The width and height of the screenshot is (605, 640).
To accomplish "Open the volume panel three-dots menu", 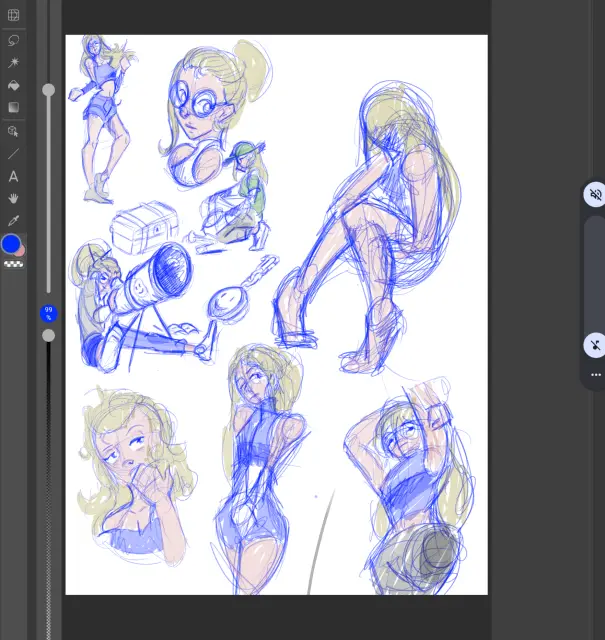I will [x=596, y=375].
